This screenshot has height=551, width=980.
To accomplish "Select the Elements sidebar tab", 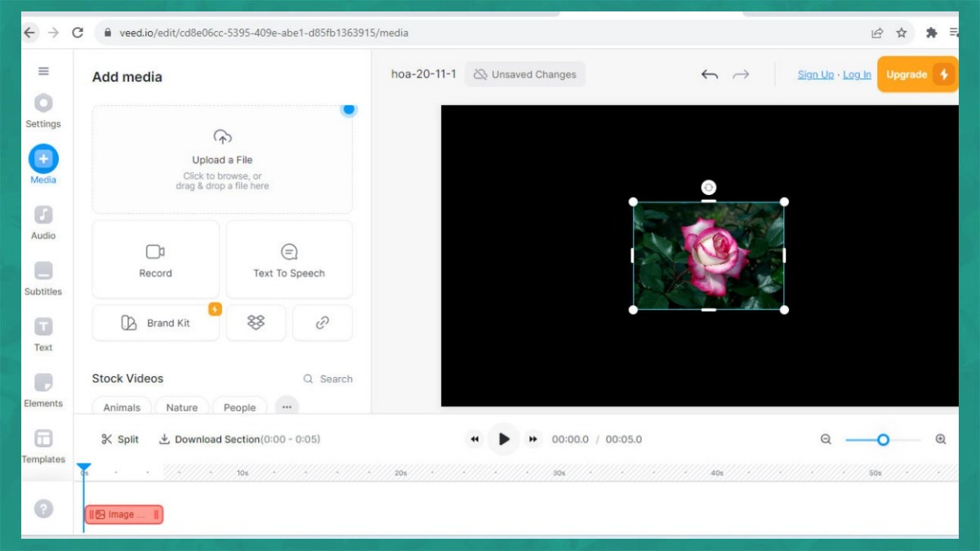I will (x=43, y=389).
